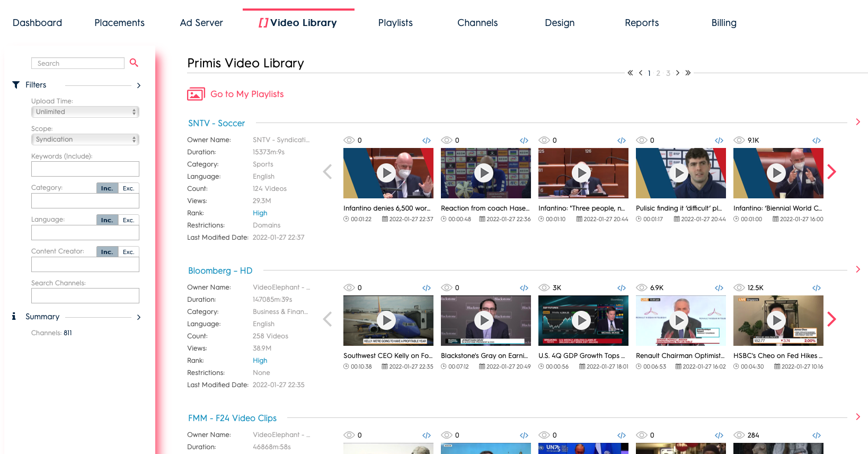Jump to first page of results
This screenshot has width=868, height=454.
630,73
